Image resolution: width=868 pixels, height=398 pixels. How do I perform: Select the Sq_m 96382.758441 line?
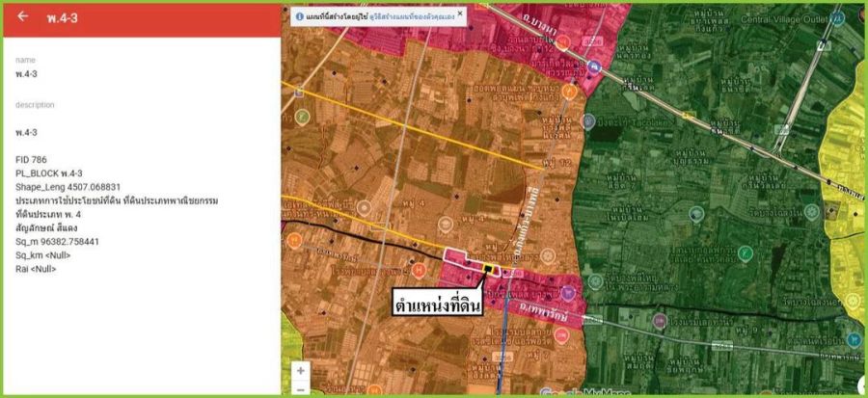click(58, 242)
